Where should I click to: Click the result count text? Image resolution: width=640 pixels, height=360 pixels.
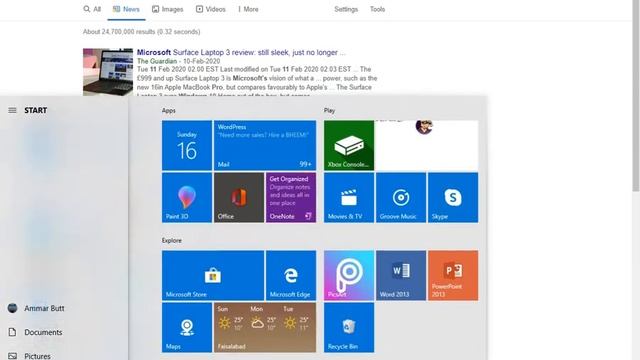[x=142, y=31]
